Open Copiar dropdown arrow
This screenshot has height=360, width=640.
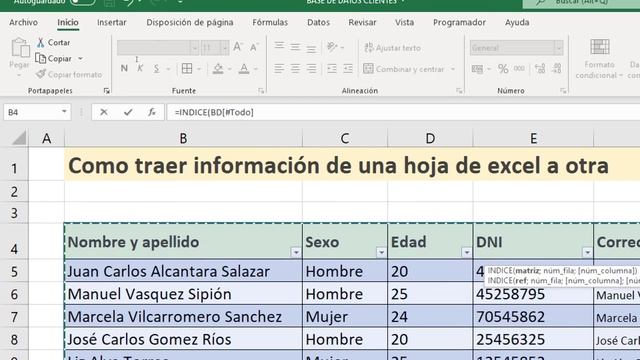tap(81, 59)
